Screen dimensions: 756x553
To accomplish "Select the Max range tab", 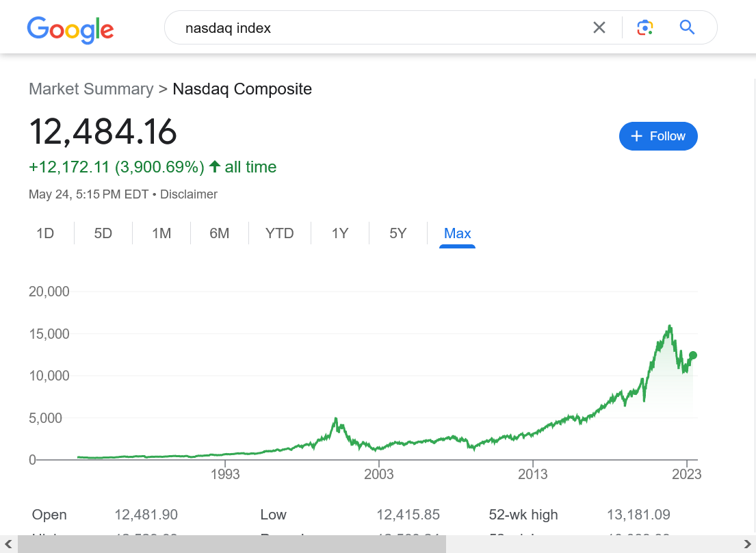I will coord(458,233).
